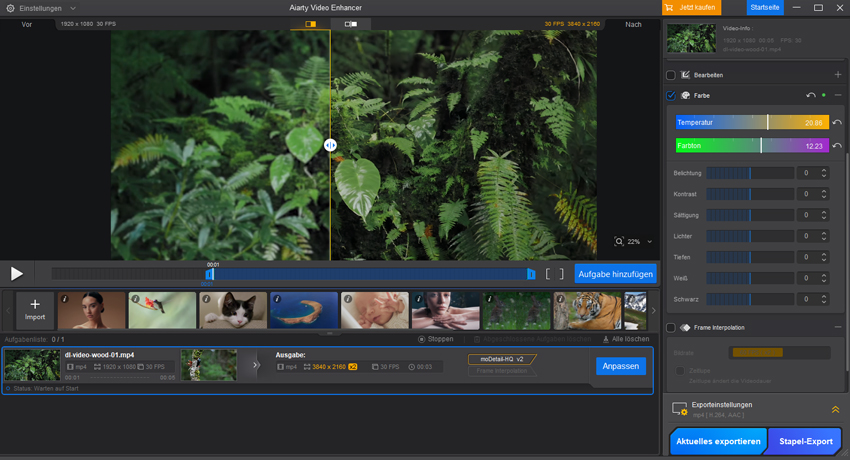This screenshot has height=460, width=850.
Task: Click the moDetail-HQ v2 model tag
Action: pos(502,359)
